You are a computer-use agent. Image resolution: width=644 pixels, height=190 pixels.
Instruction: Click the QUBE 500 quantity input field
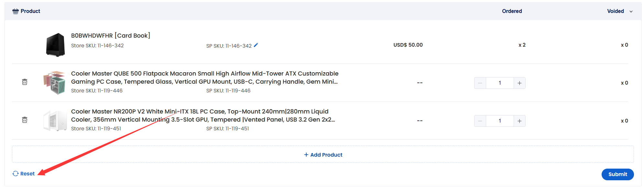[500, 83]
